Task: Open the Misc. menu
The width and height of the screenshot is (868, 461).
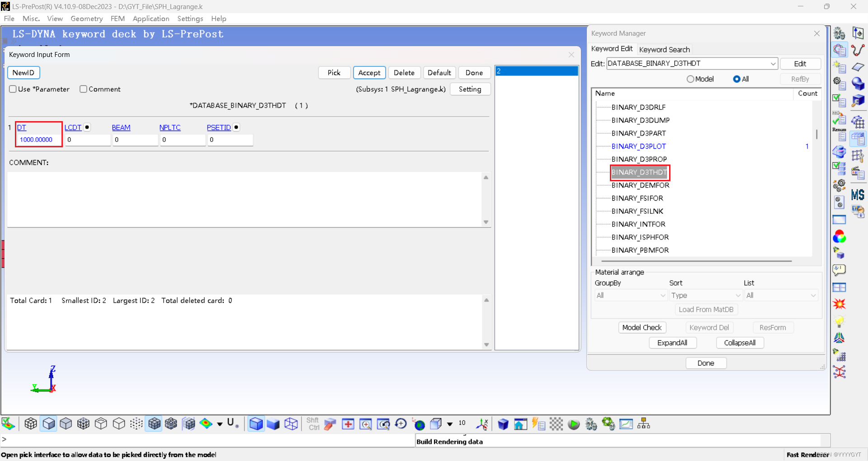Action: point(31,19)
